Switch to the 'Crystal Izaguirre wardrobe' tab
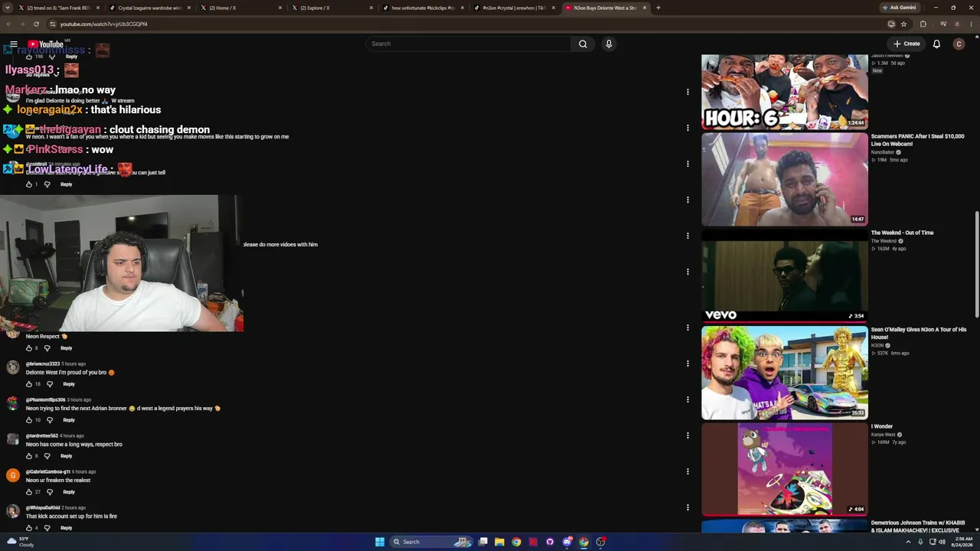 pyautogui.click(x=149, y=8)
